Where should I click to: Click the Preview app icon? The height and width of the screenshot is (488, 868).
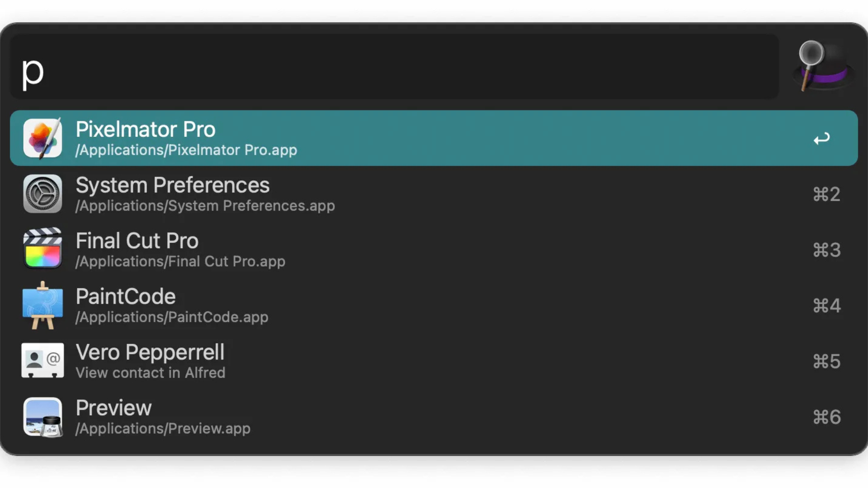(x=42, y=417)
